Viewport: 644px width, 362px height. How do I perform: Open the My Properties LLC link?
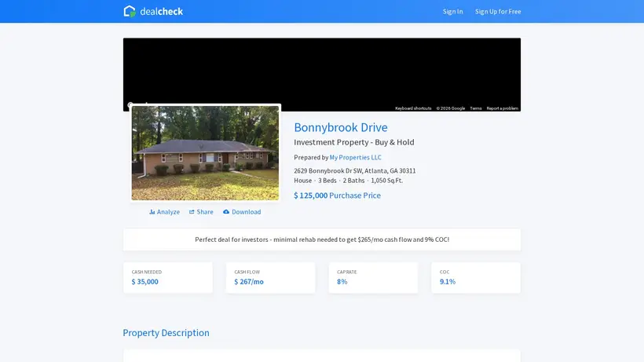click(355, 157)
